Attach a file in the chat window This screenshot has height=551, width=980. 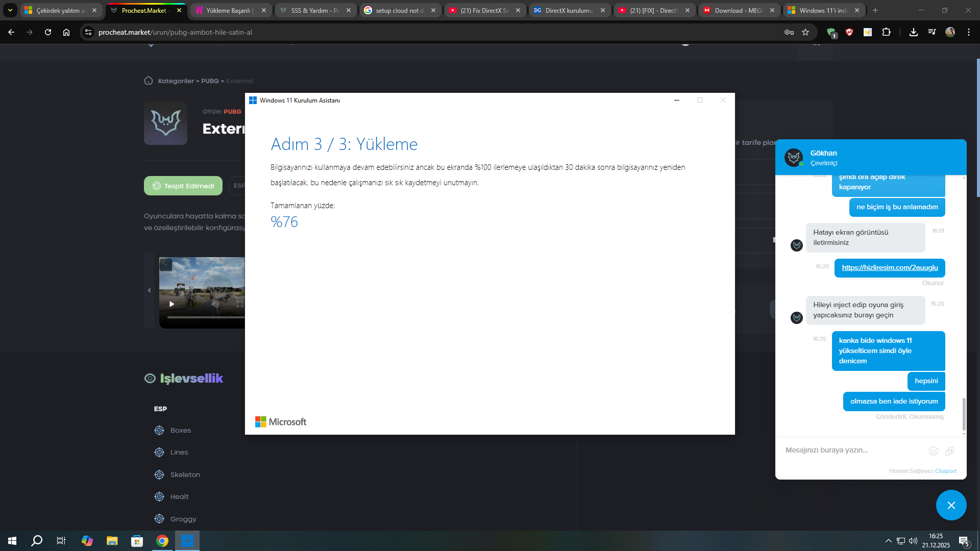(x=950, y=451)
